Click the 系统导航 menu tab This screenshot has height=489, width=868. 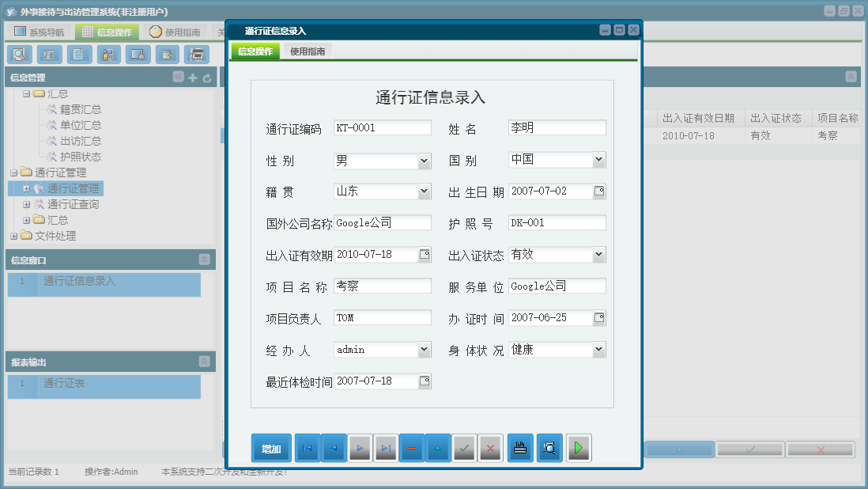click(x=42, y=30)
